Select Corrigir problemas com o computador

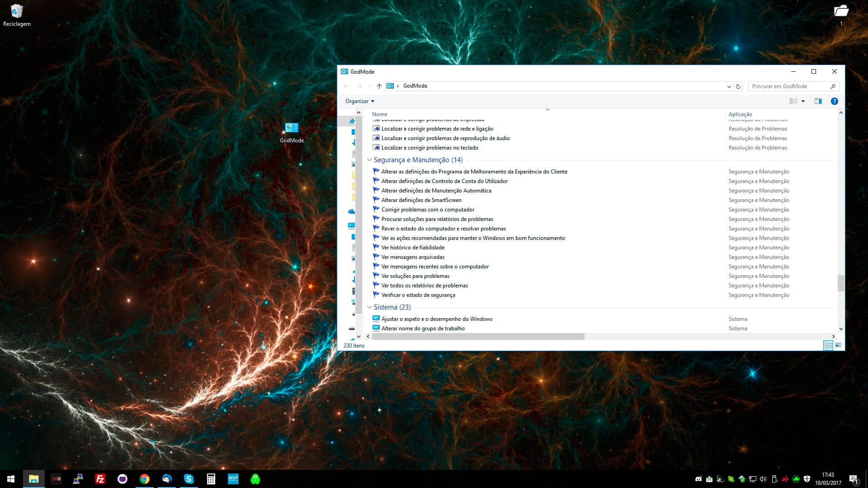tap(428, 210)
